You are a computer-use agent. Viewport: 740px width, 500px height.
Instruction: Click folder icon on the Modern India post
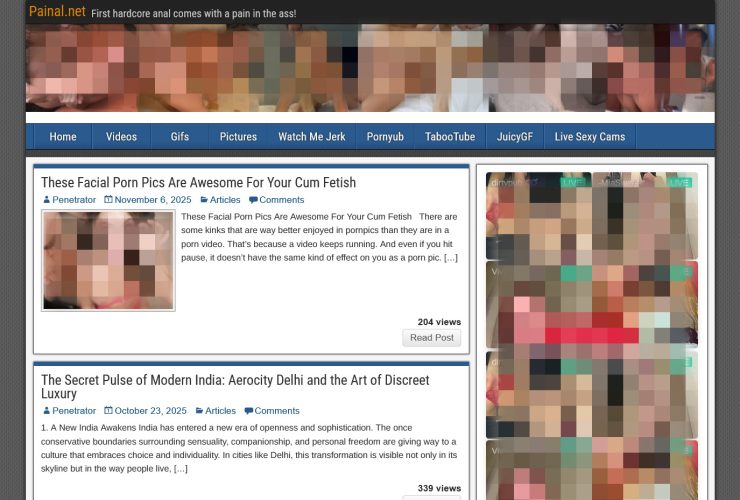coord(199,411)
